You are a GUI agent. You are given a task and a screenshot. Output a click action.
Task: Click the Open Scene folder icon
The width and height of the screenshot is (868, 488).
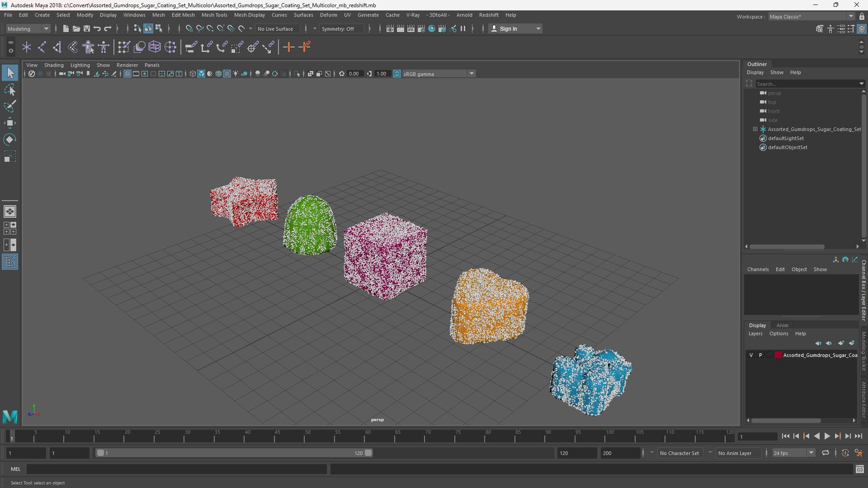76,28
